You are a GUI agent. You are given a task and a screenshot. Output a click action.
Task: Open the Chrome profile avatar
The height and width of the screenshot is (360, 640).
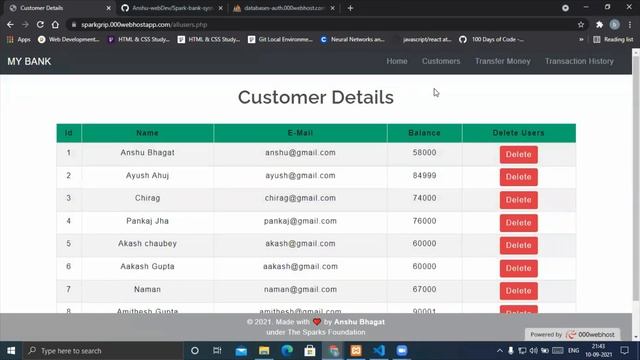(614, 24)
